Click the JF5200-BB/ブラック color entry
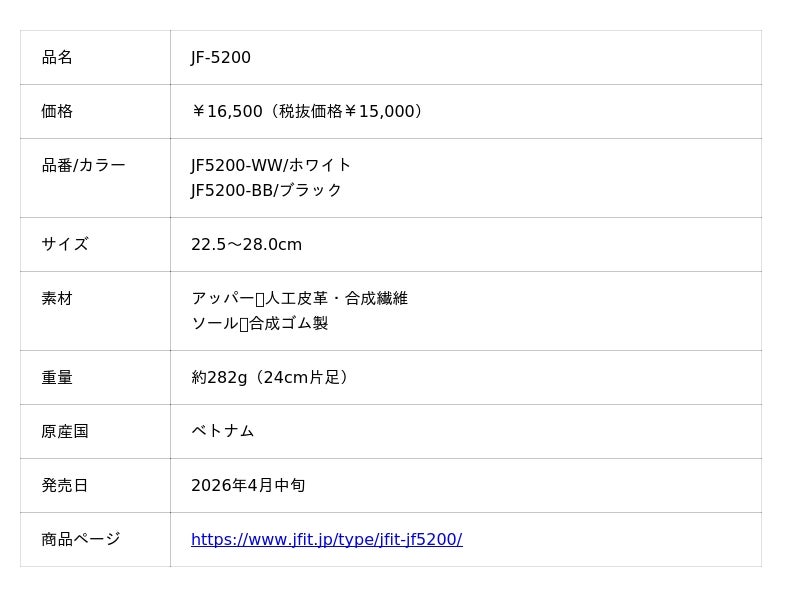Viewport: 800px width, 597px height. (x=266, y=190)
